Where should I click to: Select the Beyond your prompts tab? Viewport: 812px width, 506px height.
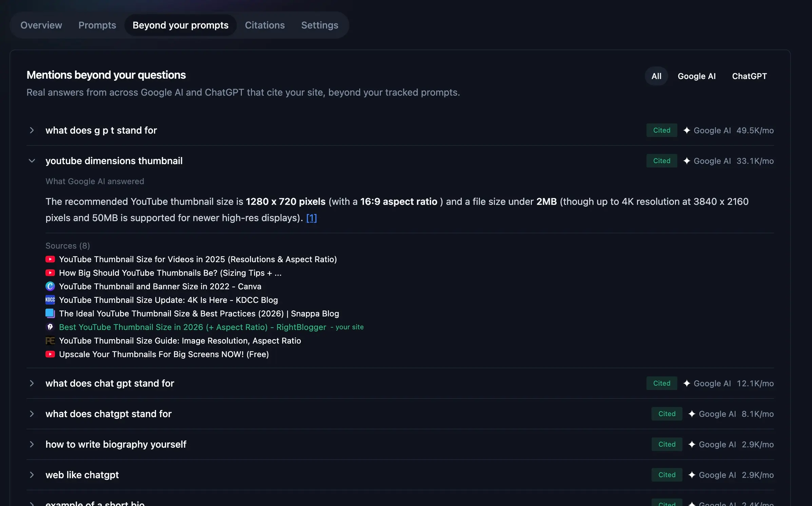click(x=180, y=25)
